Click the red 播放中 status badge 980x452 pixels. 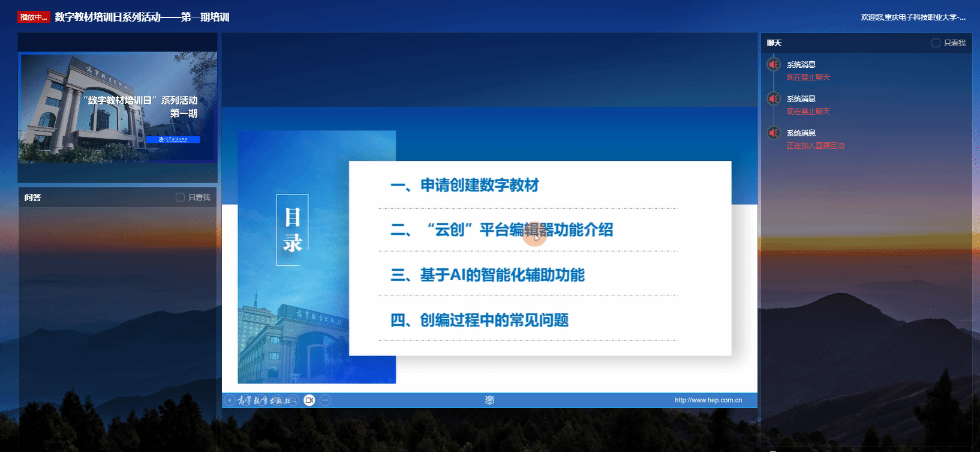[34, 17]
